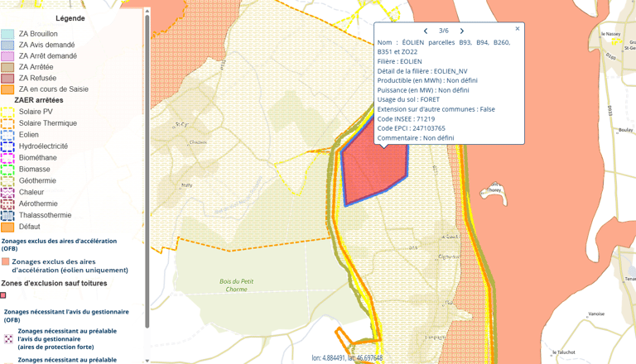
Task: Click the Zones d'exclusion sauf toitures swatch
Action: (x=3, y=295)
